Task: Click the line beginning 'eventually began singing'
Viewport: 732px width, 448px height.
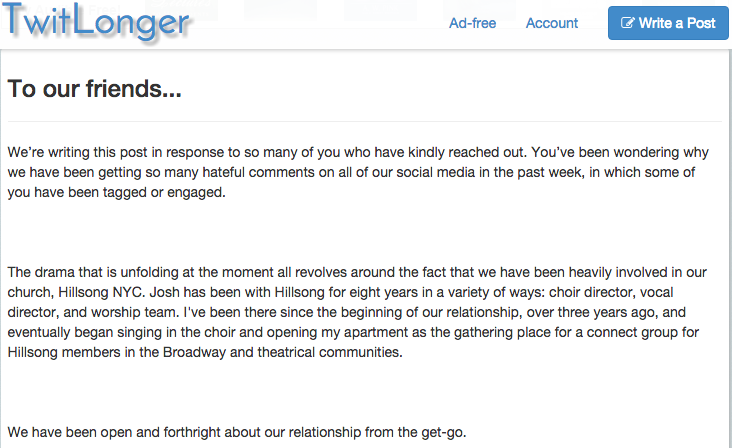Action: point(353,332)
